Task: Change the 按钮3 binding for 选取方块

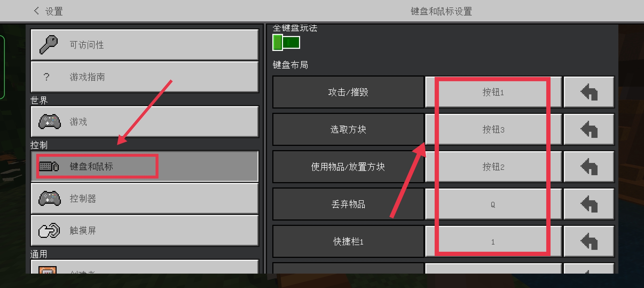Action: (493, 129)
